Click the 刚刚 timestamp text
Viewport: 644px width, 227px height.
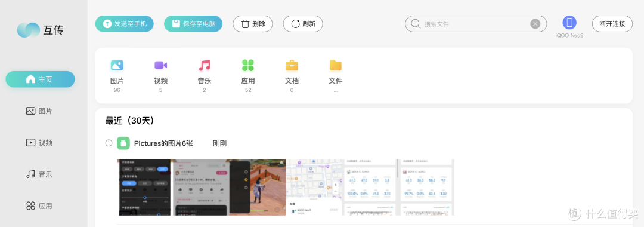click(219, 143)
